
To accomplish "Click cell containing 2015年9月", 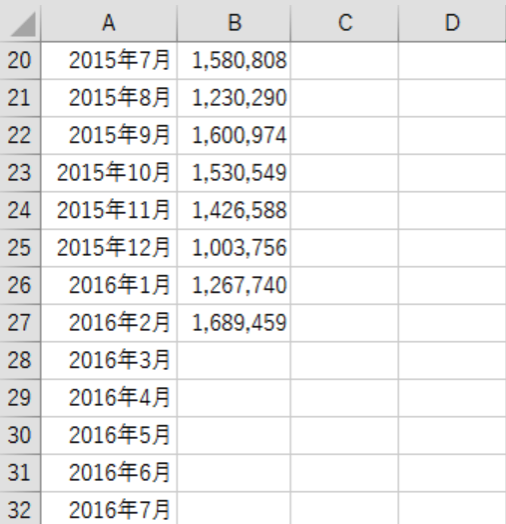I will pos(109,135).
